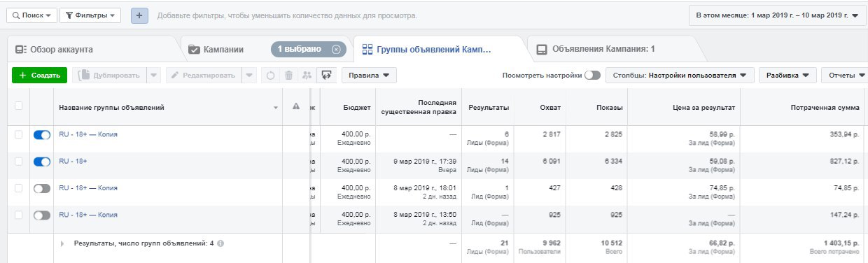This screenshot has width=868, height=263.
Task: Turn off the 'RU - 18+' ad set switch
Action: coord(42,162)
